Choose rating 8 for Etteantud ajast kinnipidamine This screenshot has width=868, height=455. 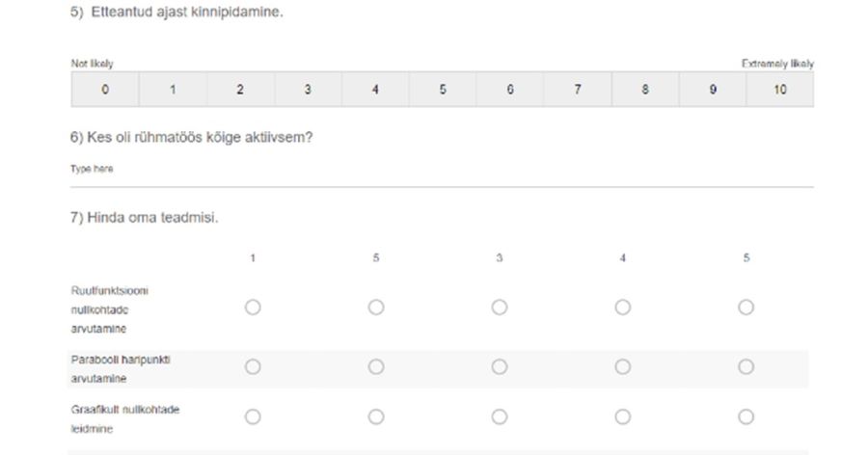[645, 90]
